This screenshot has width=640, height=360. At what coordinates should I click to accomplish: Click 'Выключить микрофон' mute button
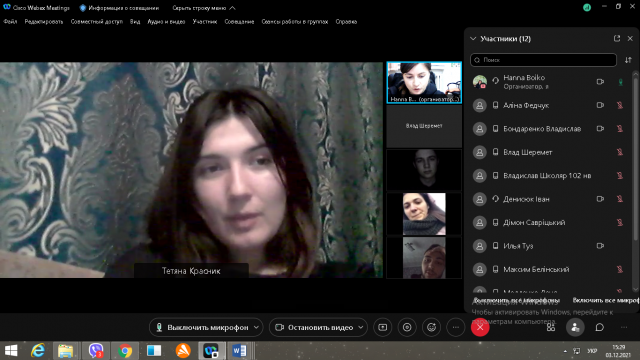(x=202, y=327)
